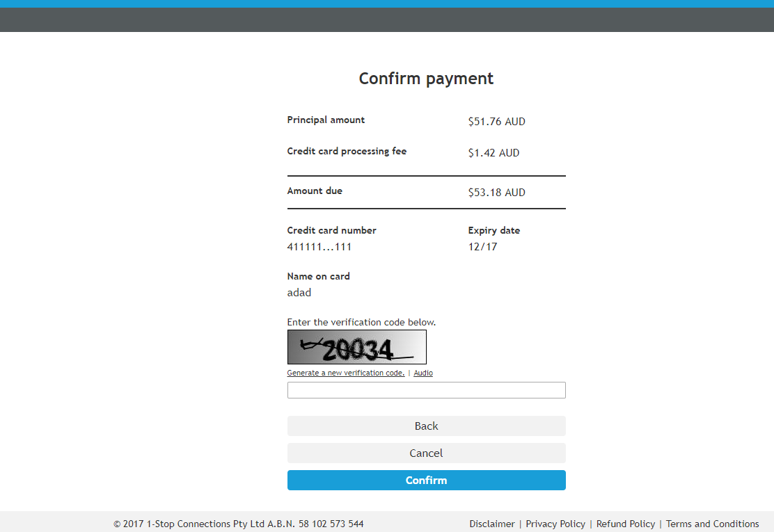Open Terms and Conditions link

[x=712, y=524]
